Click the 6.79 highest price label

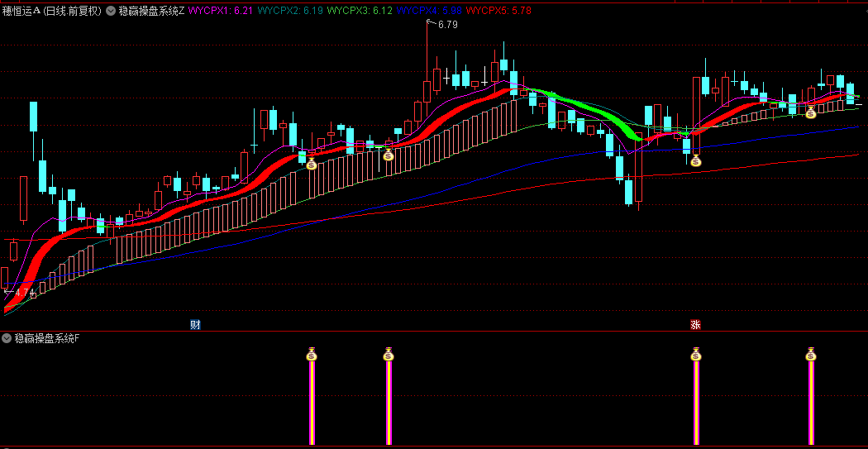tap(448, 25)
